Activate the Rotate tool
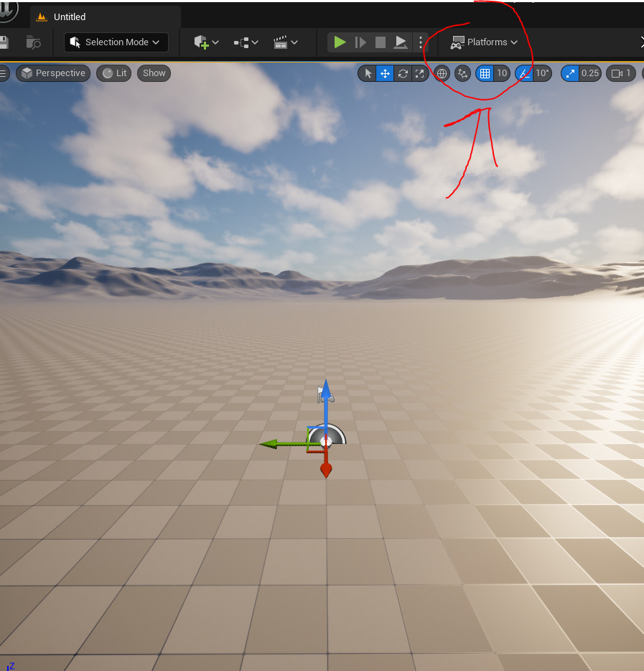Image resolution: width=644 pixels, height=671 pixels. (403, 73)
